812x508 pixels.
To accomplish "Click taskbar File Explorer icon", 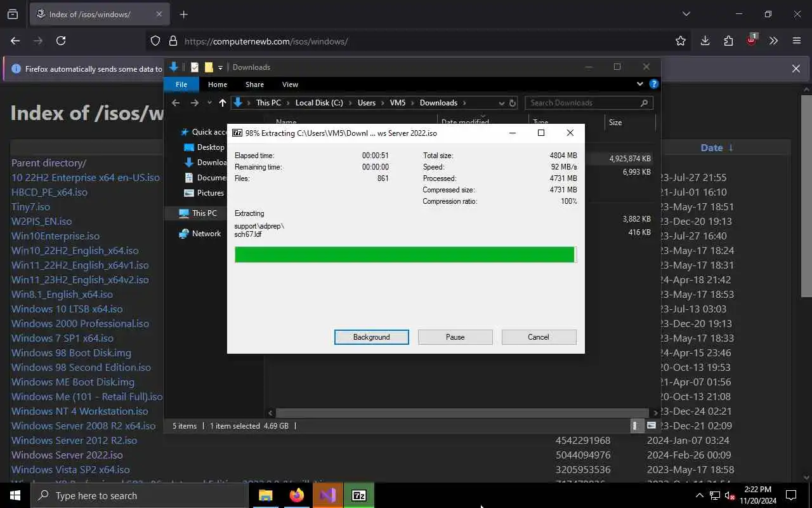I will [266, 495].
